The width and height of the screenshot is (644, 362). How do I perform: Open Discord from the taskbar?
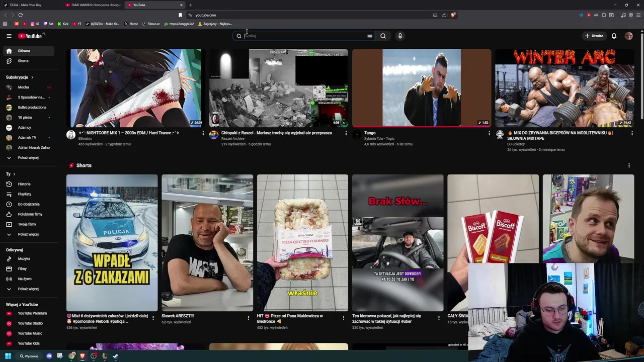[x=49, y=356]
